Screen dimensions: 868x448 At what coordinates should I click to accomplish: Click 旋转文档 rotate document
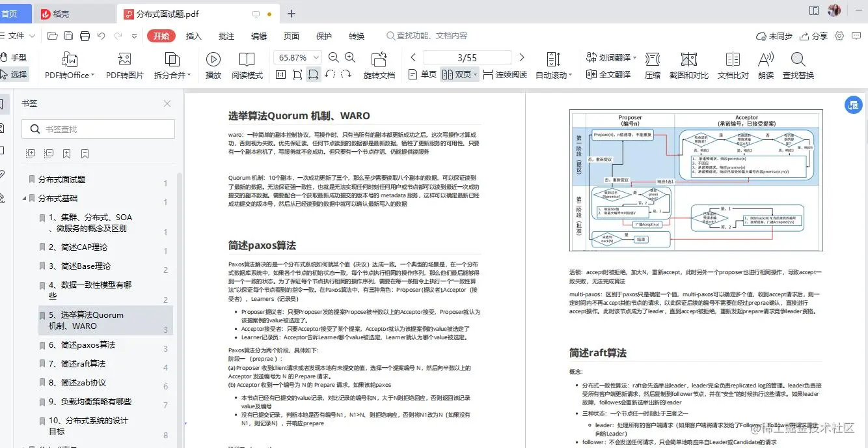click(379, 66)
